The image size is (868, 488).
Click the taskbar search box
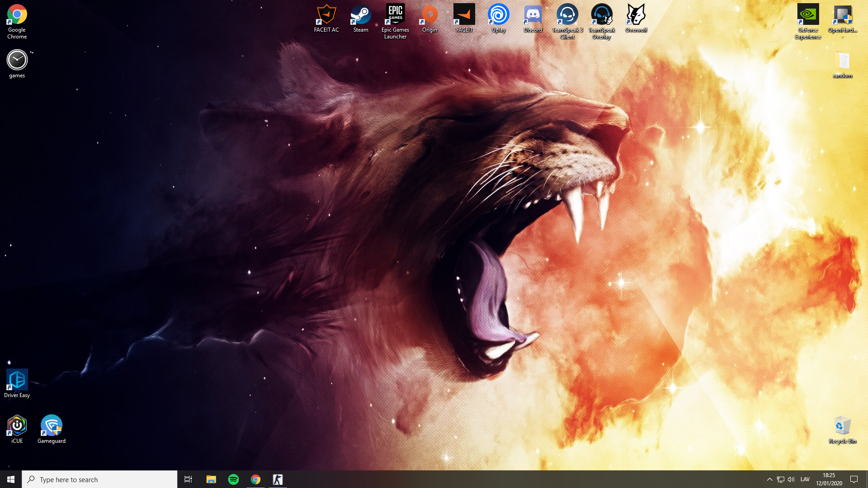point(100,479)
